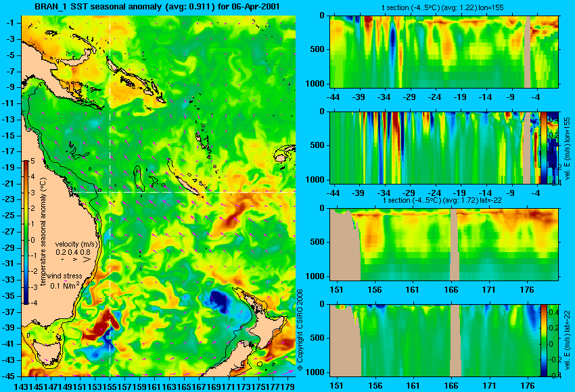Image resolution: width=575 pixels, height=392 pixels.
Task: Click the "t section ... lat=-22" panel title
Action: click(442, 201)
